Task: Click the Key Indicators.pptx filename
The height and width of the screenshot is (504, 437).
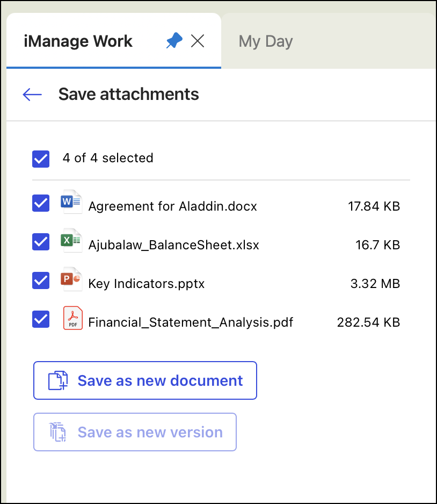Action: point(146,284)
